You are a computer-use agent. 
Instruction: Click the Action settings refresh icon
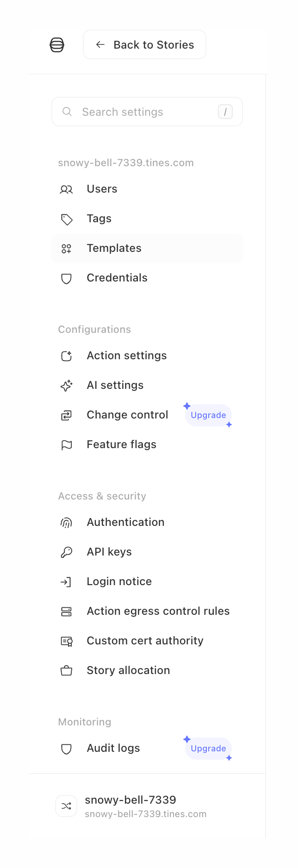[x=67, y=356]
